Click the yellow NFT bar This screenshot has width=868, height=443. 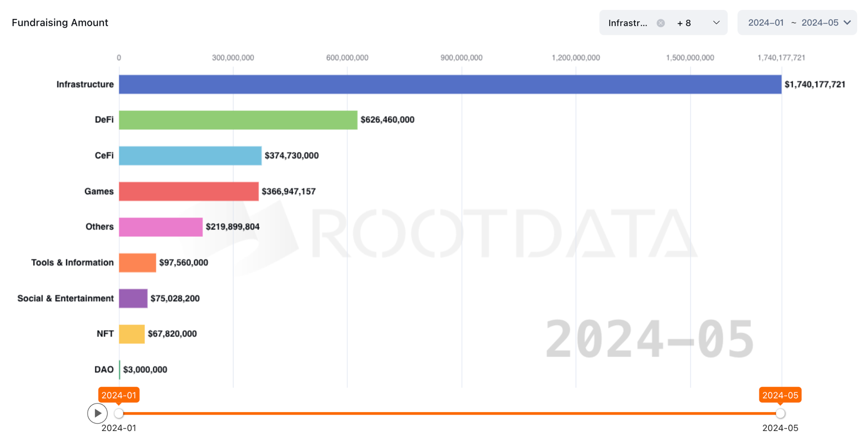coord(132,334)
